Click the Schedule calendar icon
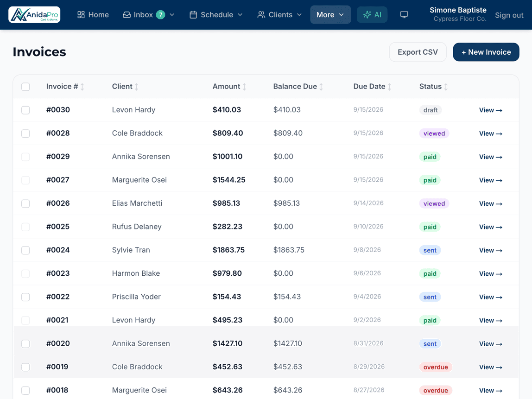 point(193,14)
